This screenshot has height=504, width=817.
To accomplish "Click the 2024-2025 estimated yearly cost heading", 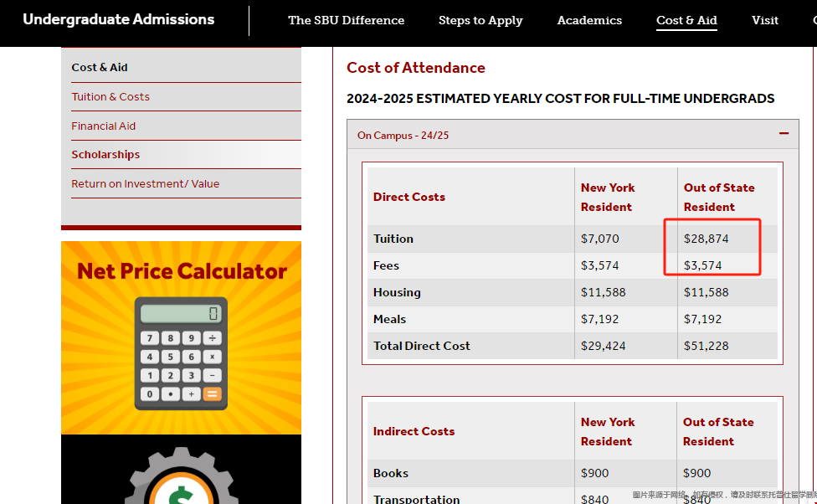I will click(x=561, y=99).
